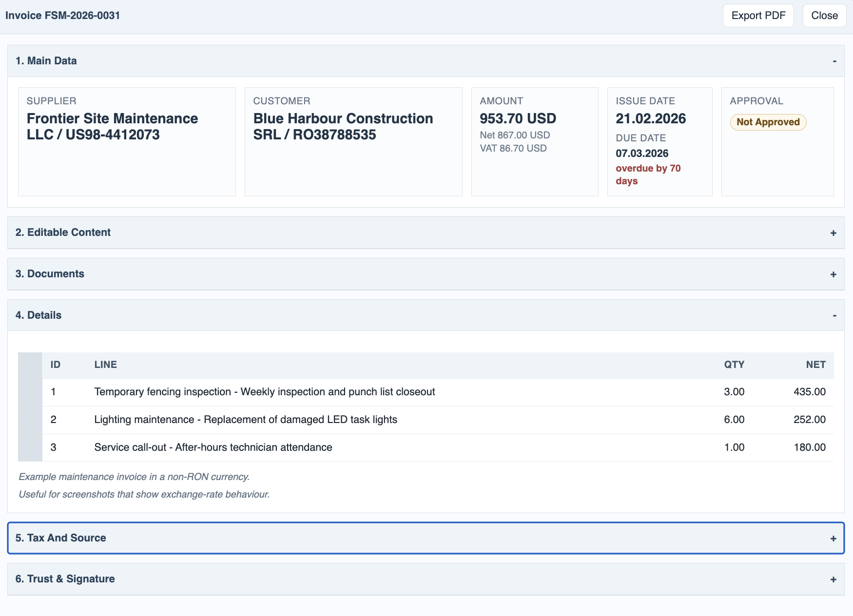The height and width of the screenshot is (616, 853).
Task: Click the total amount 953.70 USD
Action: coord(518,118)
